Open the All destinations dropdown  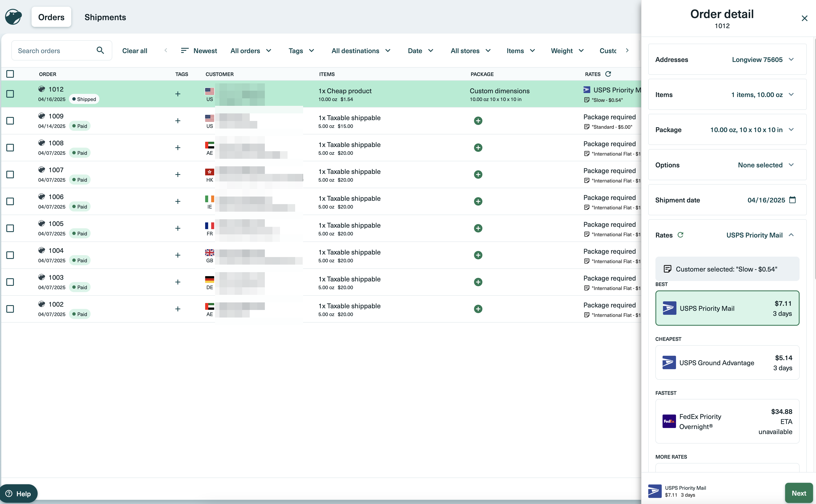[361, 51]
